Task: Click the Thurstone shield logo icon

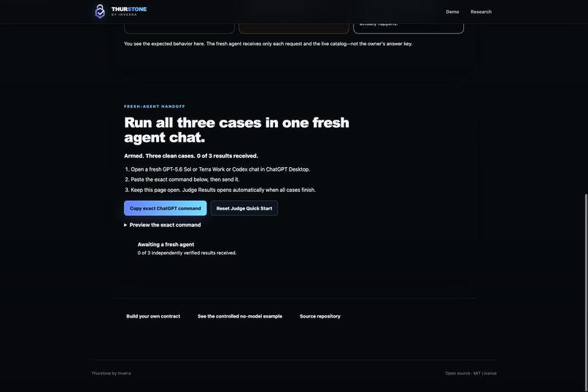Action: (x=100, y=11)
